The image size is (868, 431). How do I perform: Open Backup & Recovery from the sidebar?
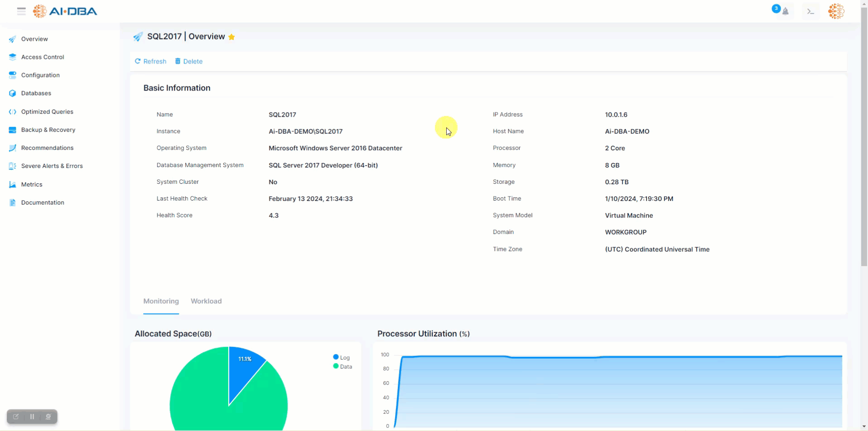click(x=48, y=129)
